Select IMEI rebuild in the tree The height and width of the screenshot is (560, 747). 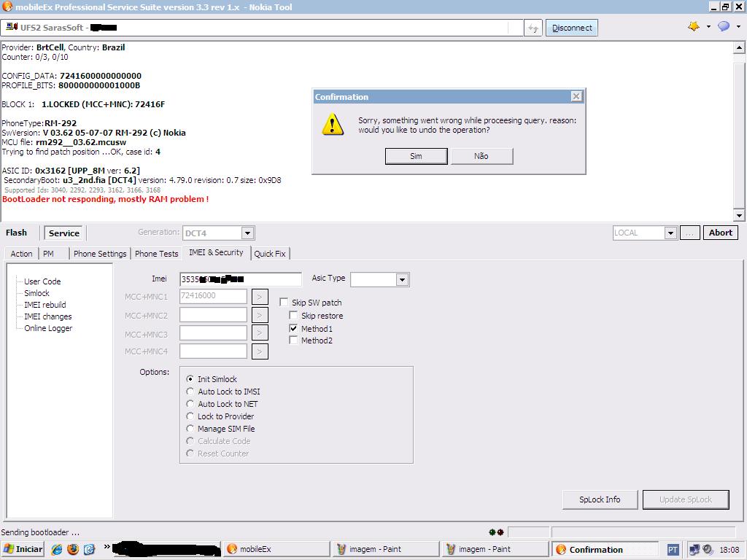point(45,305)
